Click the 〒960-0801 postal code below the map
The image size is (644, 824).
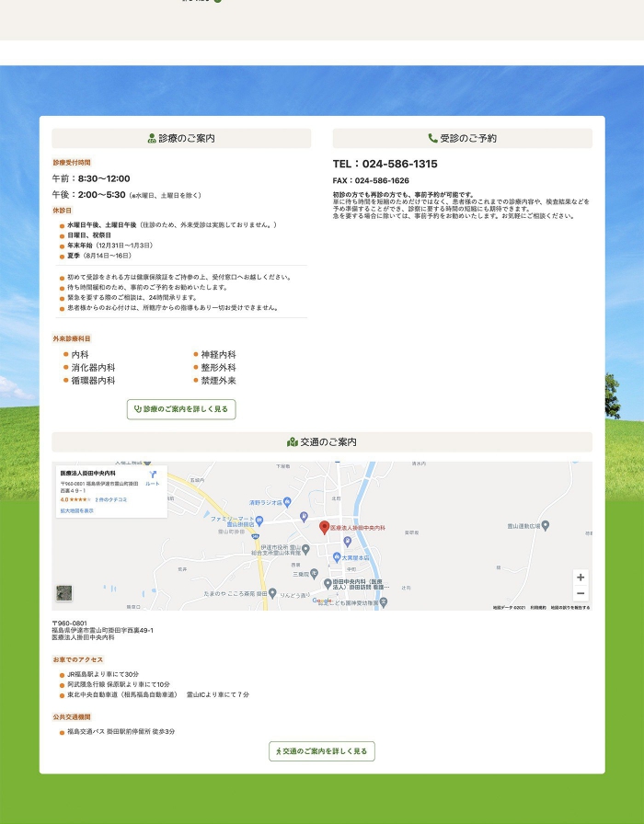pos(69,624)
